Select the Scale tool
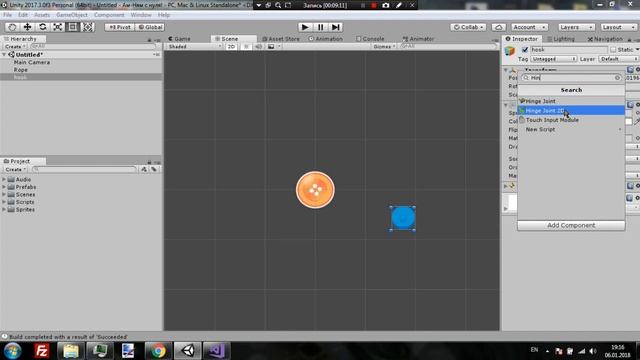This screenshot has width=640, height=360. coord(58,27)
